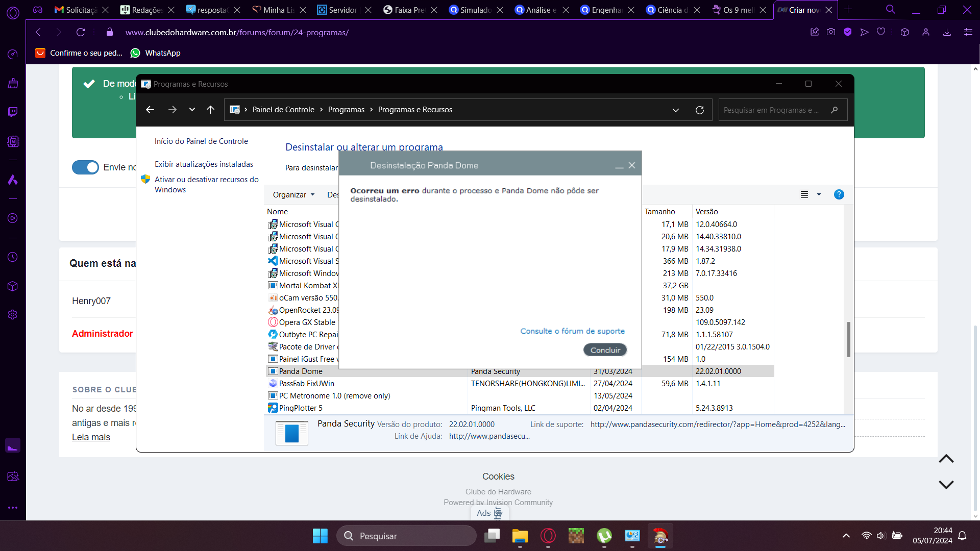This screenshot has height=551, width=980.
Task: Expand breadcrumb arrow after Painel de Controle
Action: coord(321,110)
